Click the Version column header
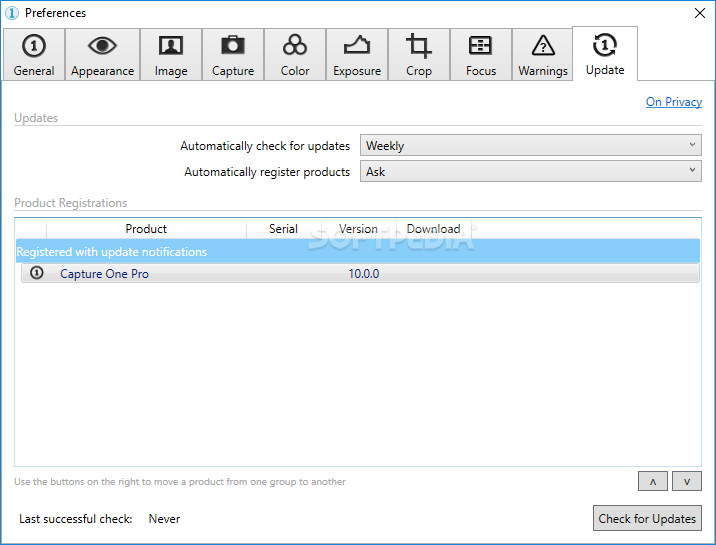The height and width of the screenshot is (545, 716). coord(358,229)
